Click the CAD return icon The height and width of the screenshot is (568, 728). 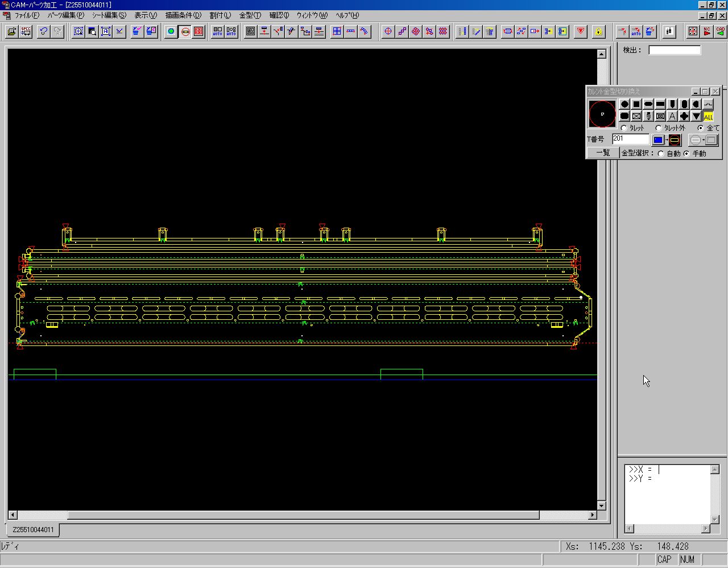(721, 31)
